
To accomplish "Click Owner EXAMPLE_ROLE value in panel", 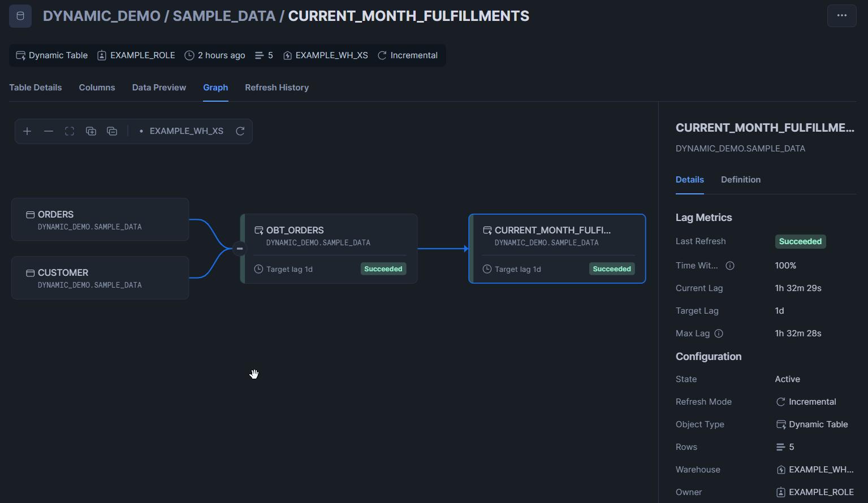I will [x=821, y=492].
